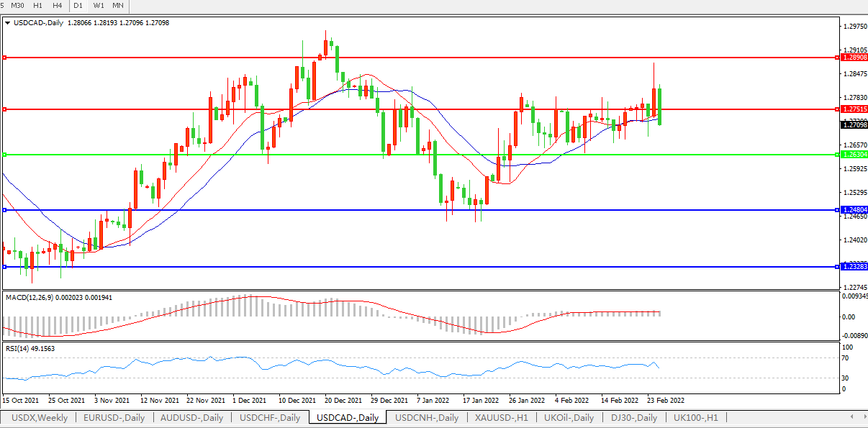Viewport: 868px width, 428px height.
Task: Switch to the UKOil-,Daily tab
Action: [x=569, y=418]
